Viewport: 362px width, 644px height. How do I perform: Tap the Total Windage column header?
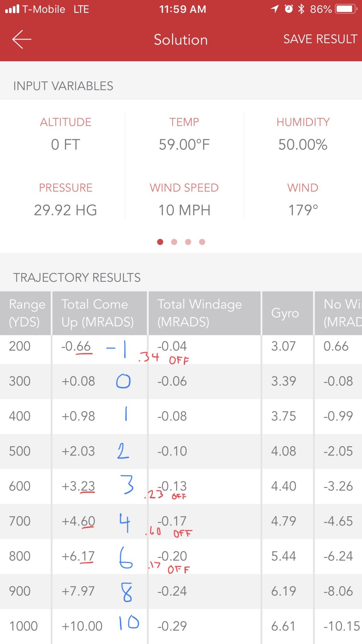[200, 313]
